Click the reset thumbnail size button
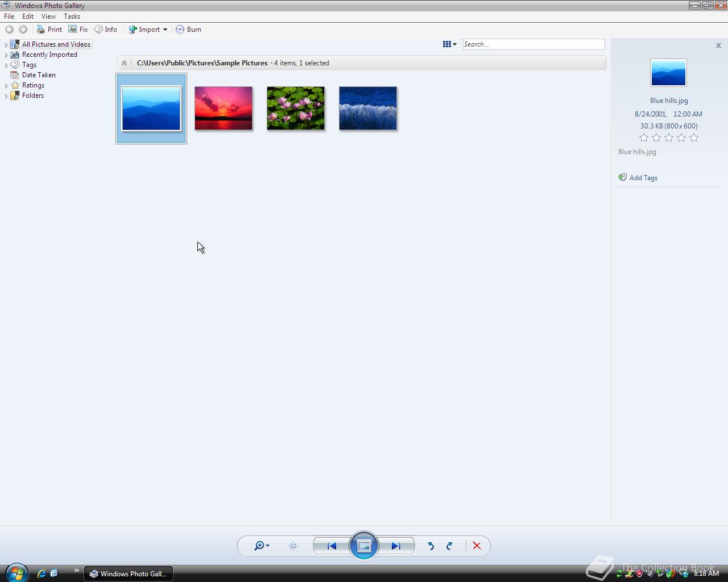Viewport: 728px width, 582px height. [x=293, y=546]
